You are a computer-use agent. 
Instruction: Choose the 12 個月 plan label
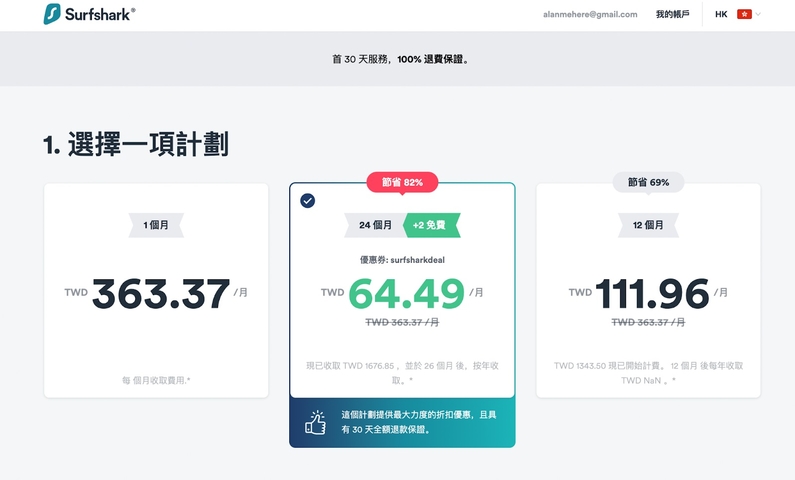click(x=648, y=225)
